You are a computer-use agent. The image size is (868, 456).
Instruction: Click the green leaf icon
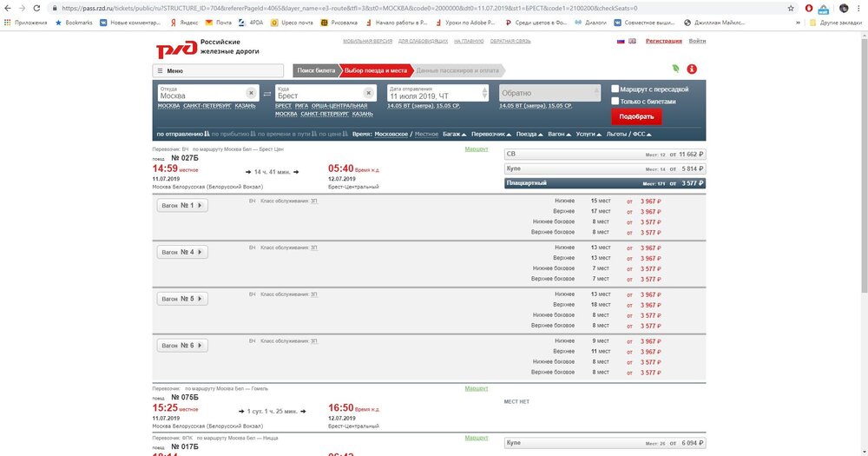pyautogui.click(x=675, y=69)
